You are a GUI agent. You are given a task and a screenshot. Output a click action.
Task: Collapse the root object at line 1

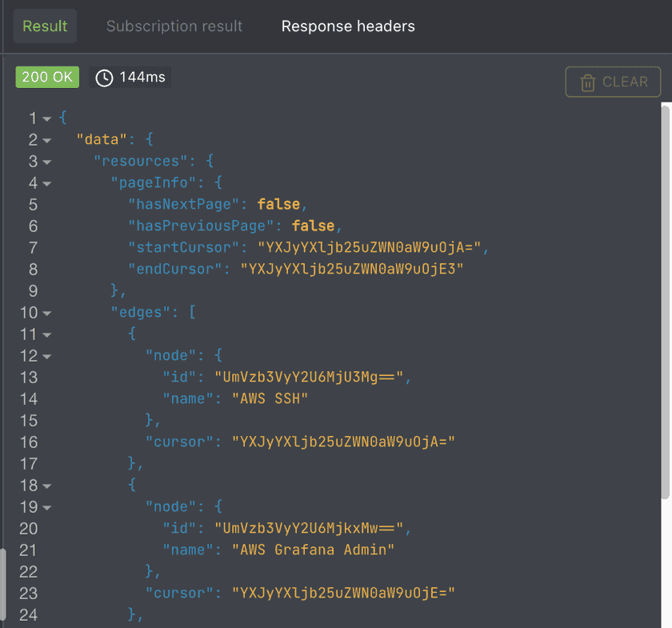[x=47, y=118]
